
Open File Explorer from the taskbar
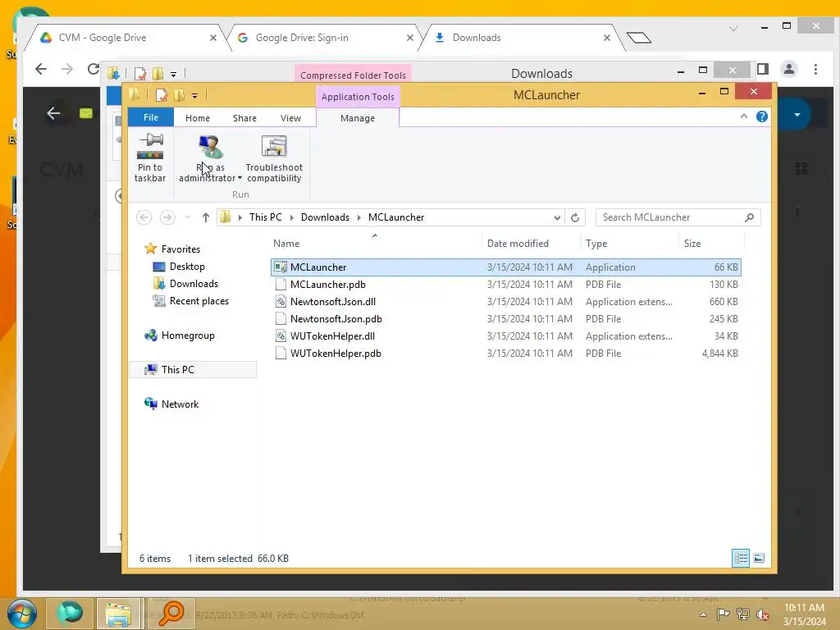[x=118, y=614]
